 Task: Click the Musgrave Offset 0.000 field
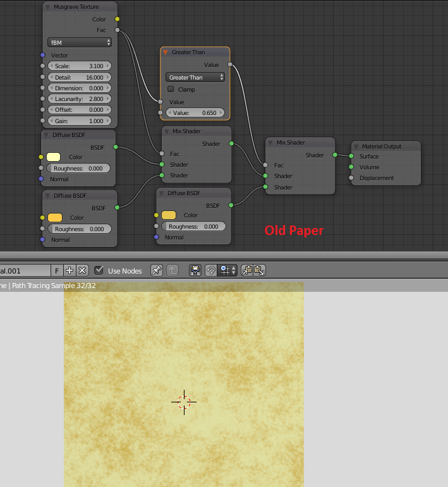(80, 110)
